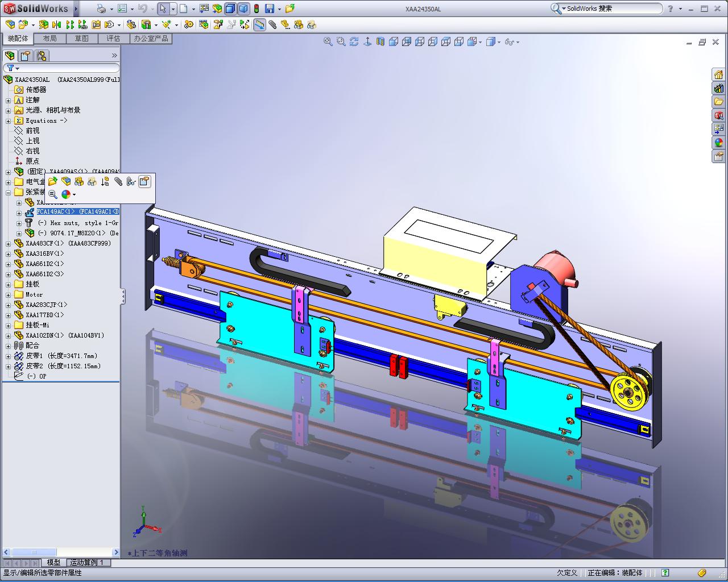Viewport: 728px width, 582px height.
Task: Switch to the 评估 tab
Action: (114, 39)
